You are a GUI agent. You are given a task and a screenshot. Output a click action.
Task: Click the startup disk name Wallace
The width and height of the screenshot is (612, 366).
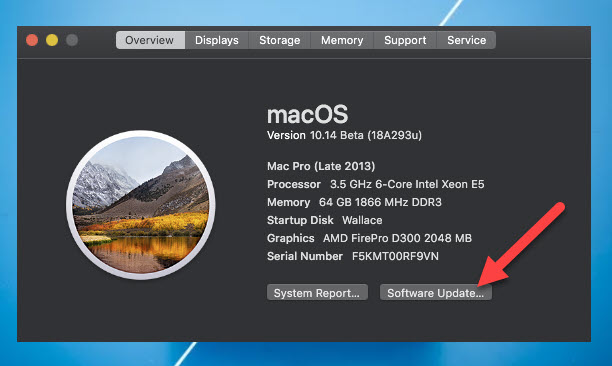(362, 220)
